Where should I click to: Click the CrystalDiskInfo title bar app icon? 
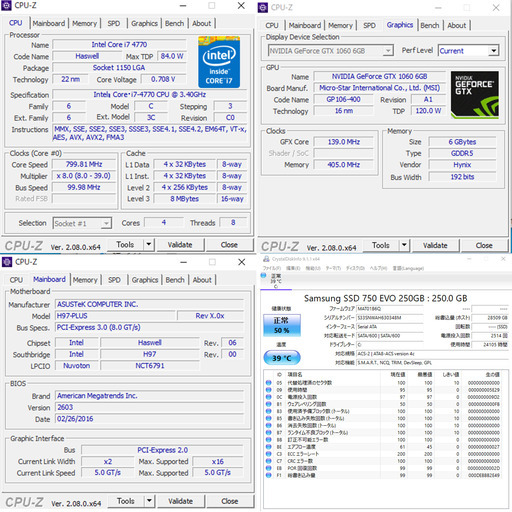click(266, 259)
